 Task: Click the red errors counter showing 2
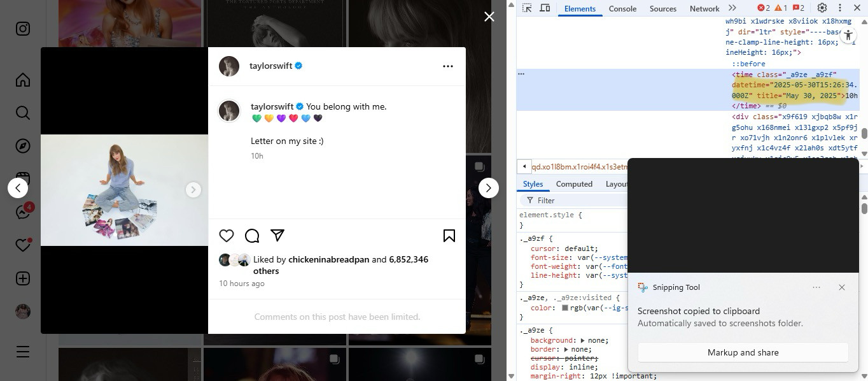[x=764, y=8]
